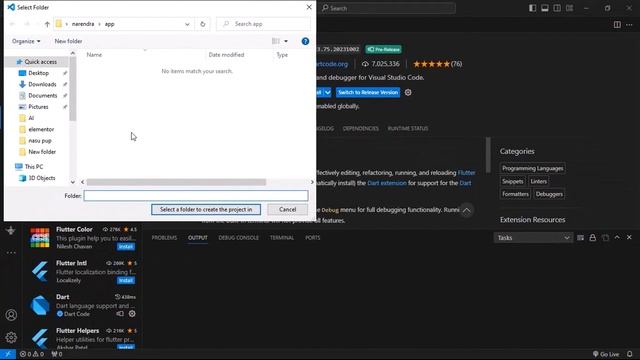This screenshot has width=640, height=360.
Task: Customize layout icon in title bar
Action: [x=569, y=8]
